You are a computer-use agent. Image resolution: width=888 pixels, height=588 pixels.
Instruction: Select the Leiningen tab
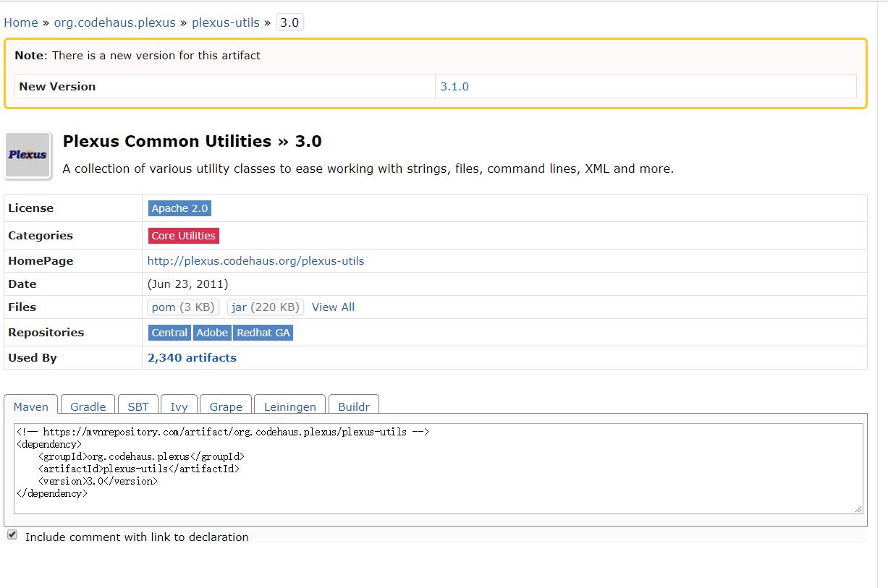click(x=289, y=406)
